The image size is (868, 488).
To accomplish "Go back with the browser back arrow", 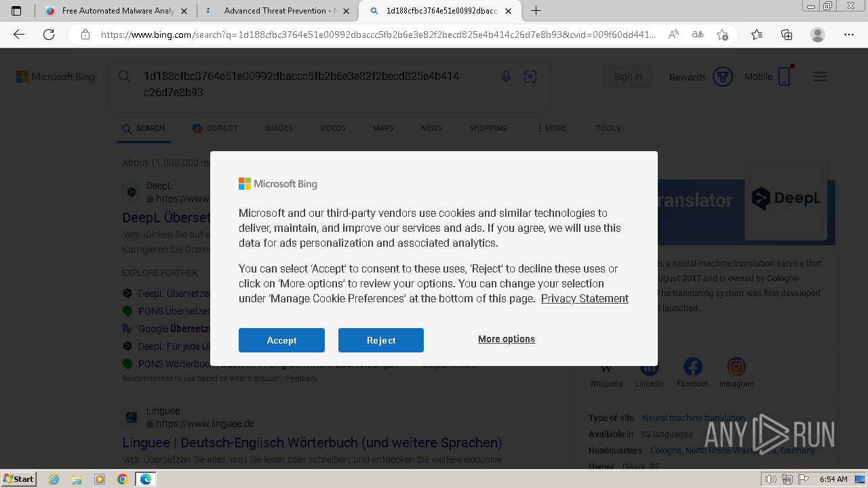I will click(x=19, y=35).
